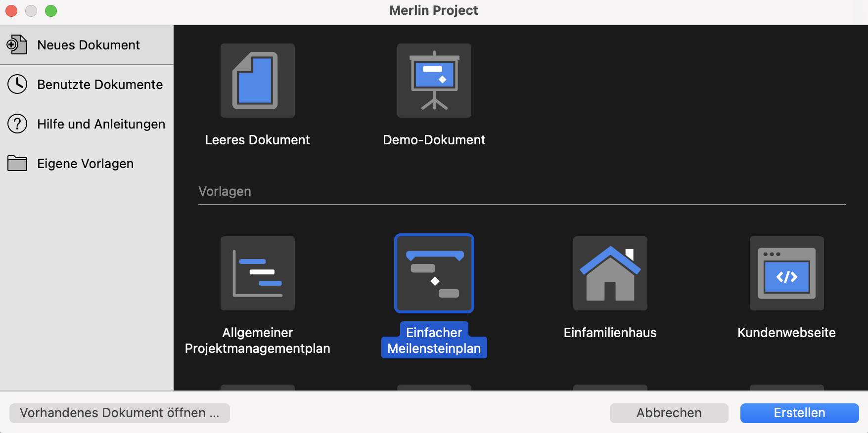Click the Allgemeiner Projektmanagementplan label text
This screenshot has height=433, width=868.
point(257,341)
